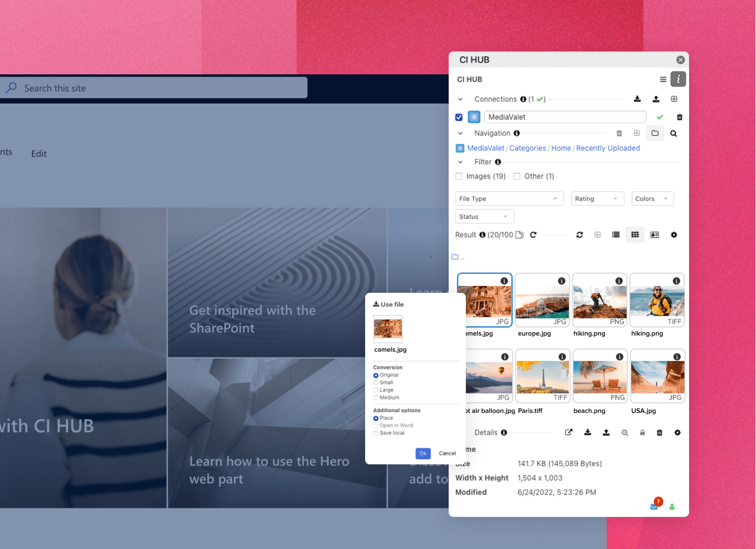Click the Navigation section trash icon
Viewport: 756px width, 549px height.
click(619, 133)
